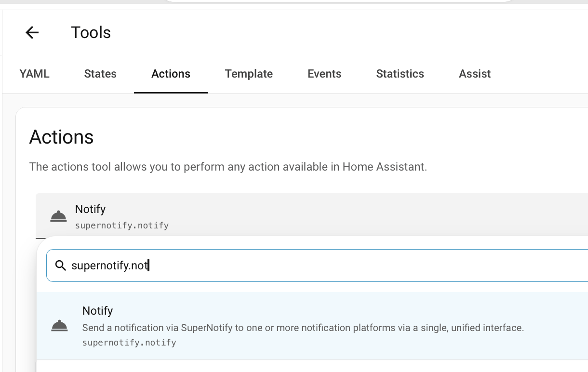Image resolution: width=588 pixels, height=372 pixels.
Task: Go to the Assist tab
Action: pyautogui.click(x=475, y=74)
